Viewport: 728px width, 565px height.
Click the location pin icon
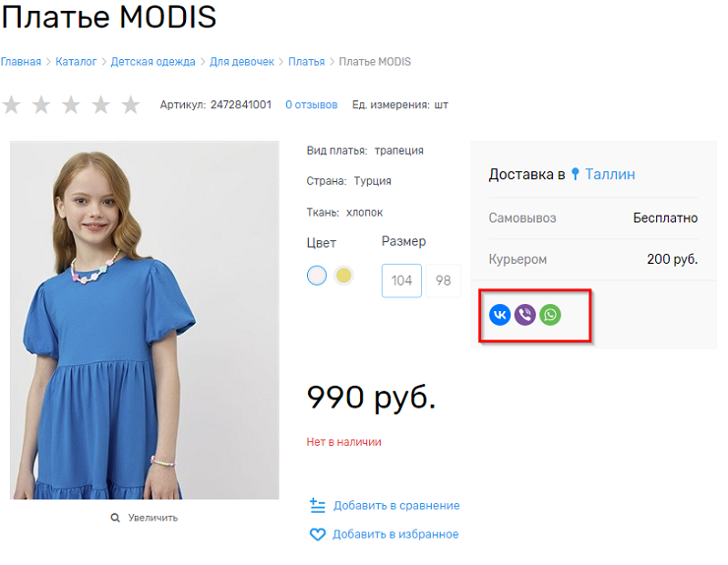point(576,174)
